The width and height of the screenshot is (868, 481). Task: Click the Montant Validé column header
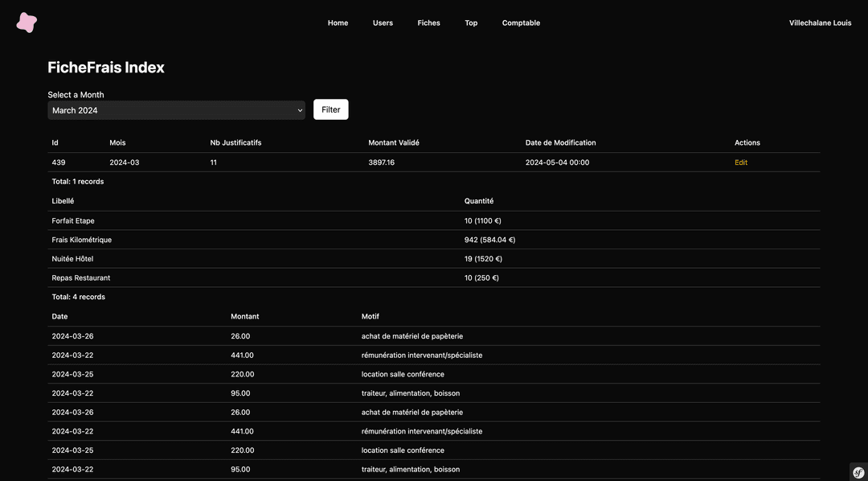[x=394, y=143]
